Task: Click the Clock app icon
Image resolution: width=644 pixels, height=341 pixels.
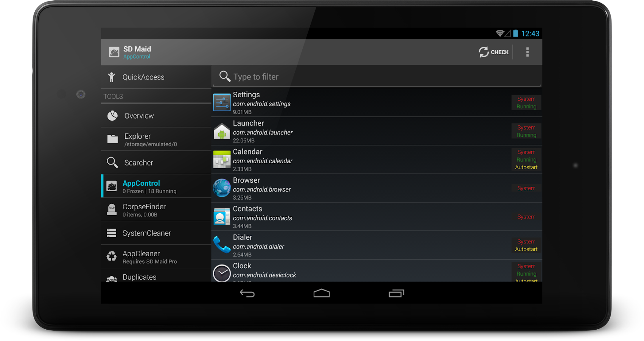Action: pyautogui.click(x=222, y=273)
